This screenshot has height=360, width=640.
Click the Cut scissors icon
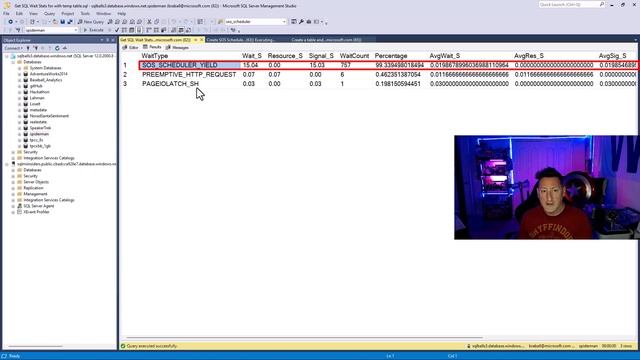pos(149,22)
